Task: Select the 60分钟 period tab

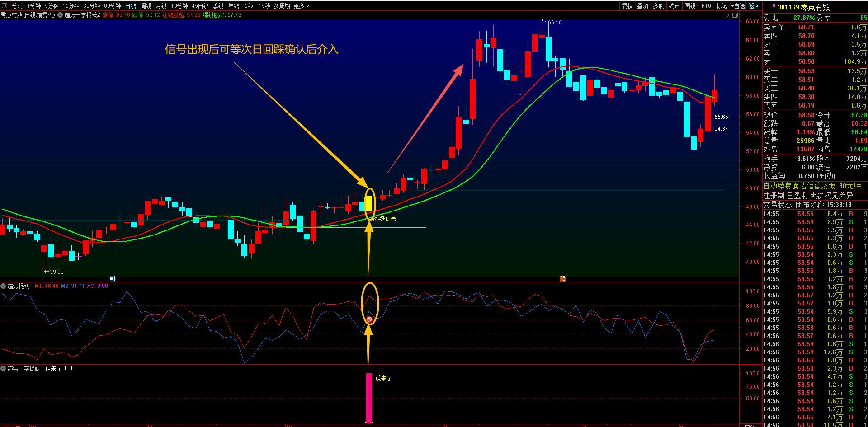Action: pos(113,6)
